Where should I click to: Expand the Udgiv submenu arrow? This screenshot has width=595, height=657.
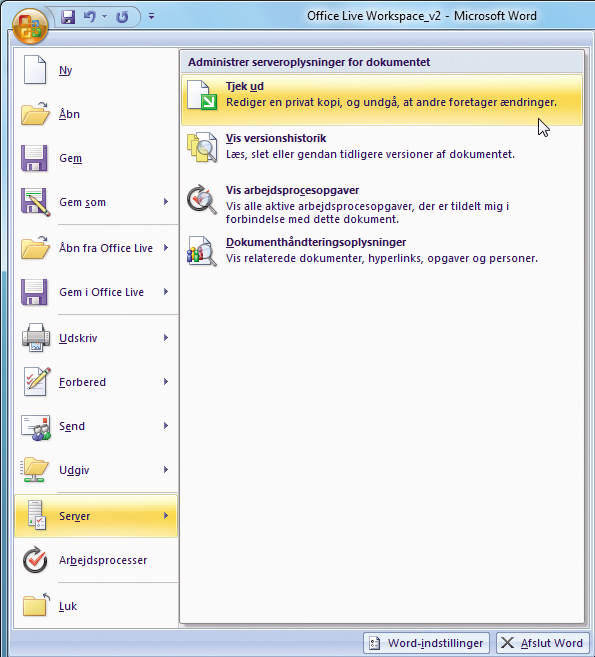click(x=166, y=469)
